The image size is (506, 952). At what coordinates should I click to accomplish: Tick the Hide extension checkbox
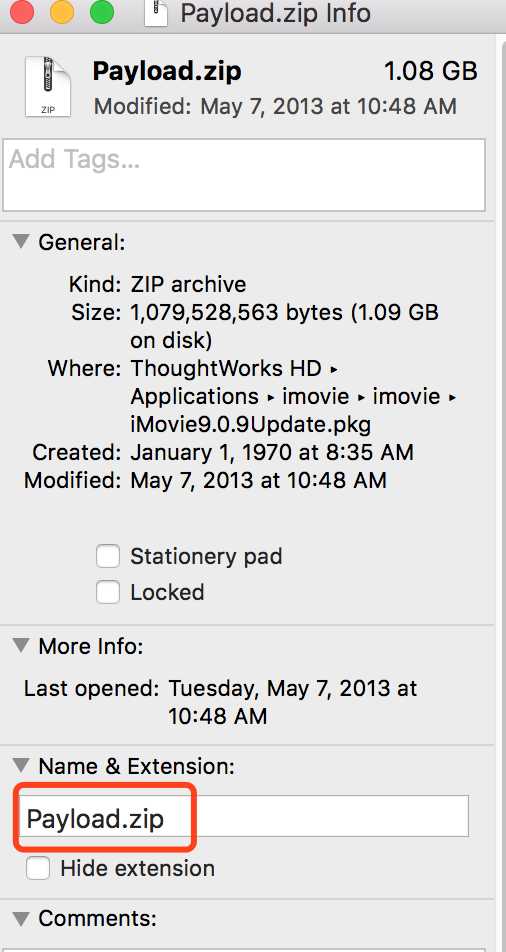click(38, 868)
